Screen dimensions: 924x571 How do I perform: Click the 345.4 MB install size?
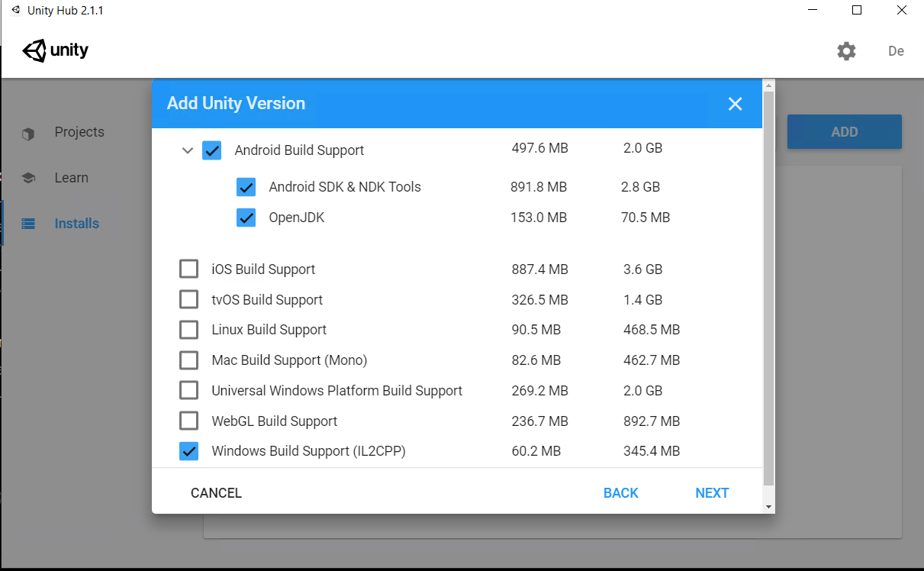click(x=652, y=451)
